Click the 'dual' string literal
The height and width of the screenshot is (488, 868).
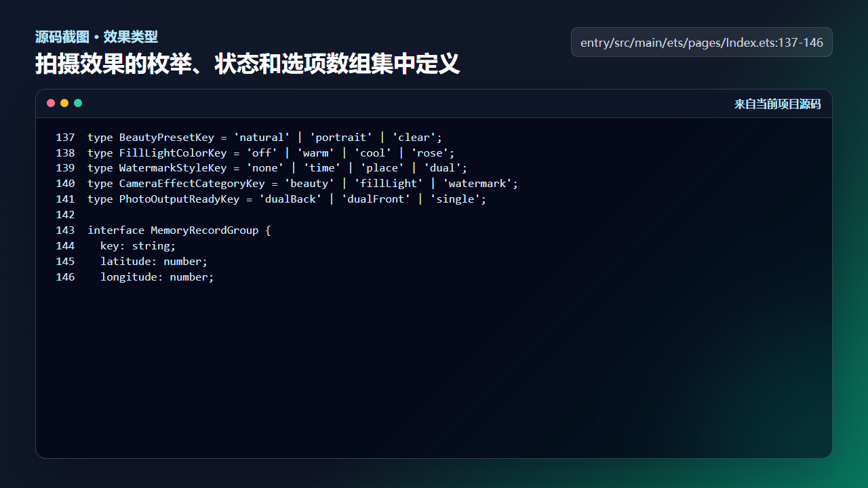click(443, 168)
